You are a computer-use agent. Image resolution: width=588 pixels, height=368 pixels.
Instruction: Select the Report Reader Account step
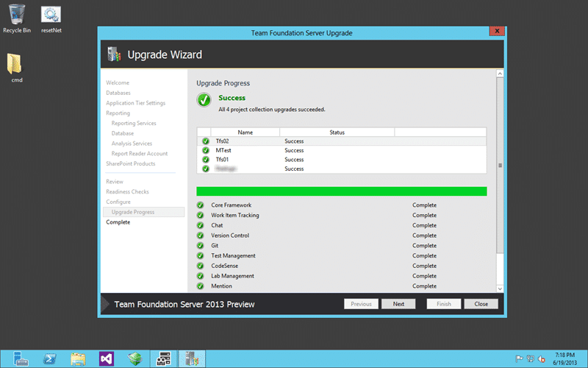pos(140,154)
